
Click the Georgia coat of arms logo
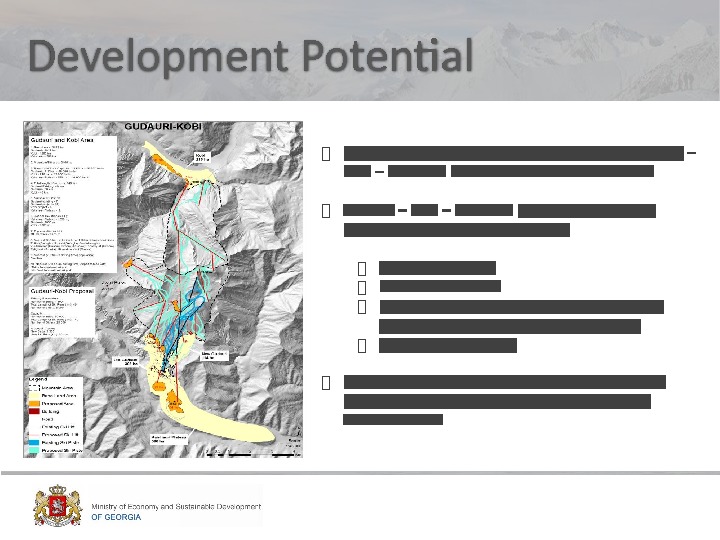tap(58, 506)
